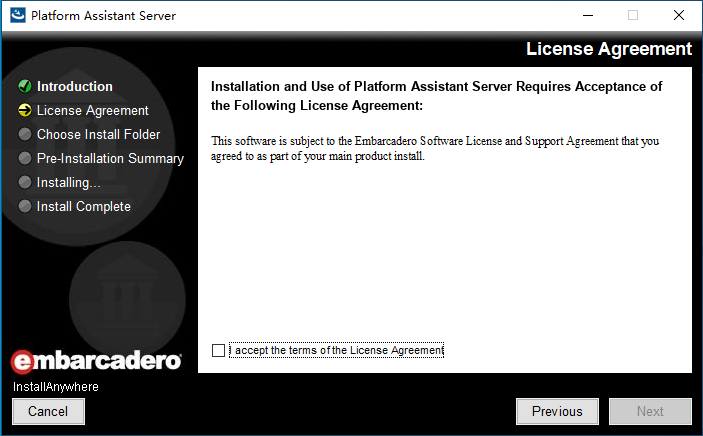703x436 pixels.
Task: Click the Embarcadero logo
Action: 96,360
